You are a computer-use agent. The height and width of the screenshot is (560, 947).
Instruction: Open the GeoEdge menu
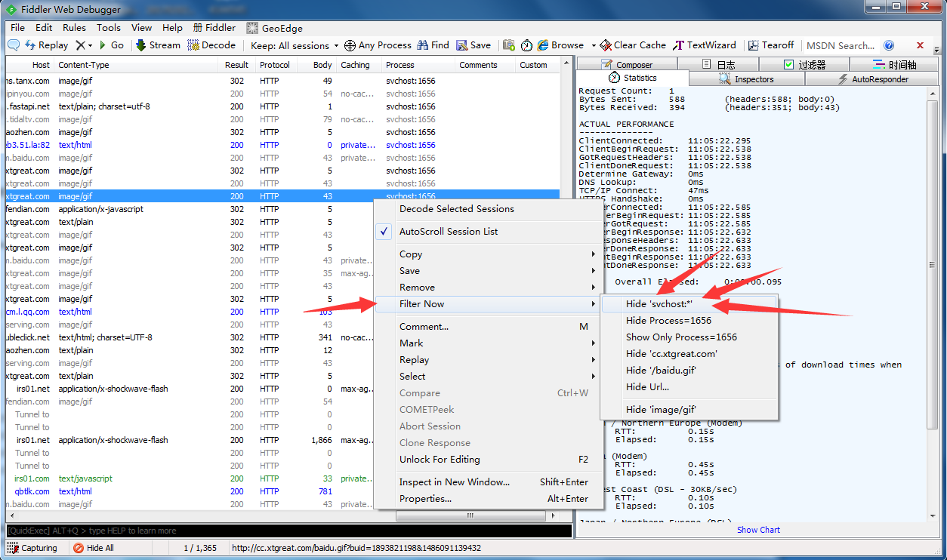274,28
